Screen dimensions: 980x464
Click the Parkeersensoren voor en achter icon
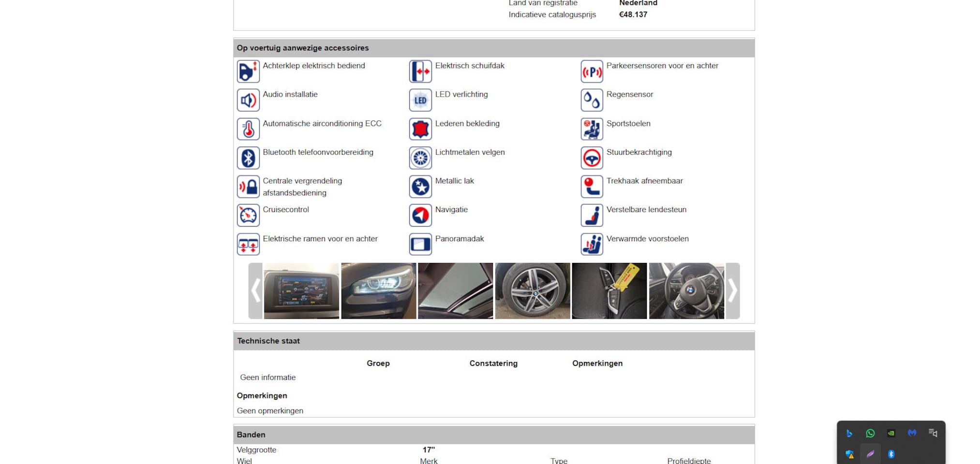click(x=592, y=72)
